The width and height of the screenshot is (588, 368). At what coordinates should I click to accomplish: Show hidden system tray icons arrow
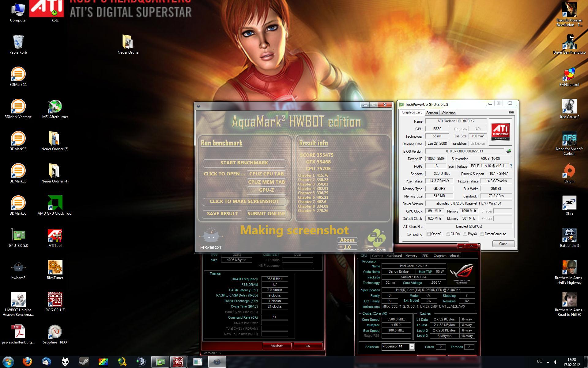(x=548, y=362)
